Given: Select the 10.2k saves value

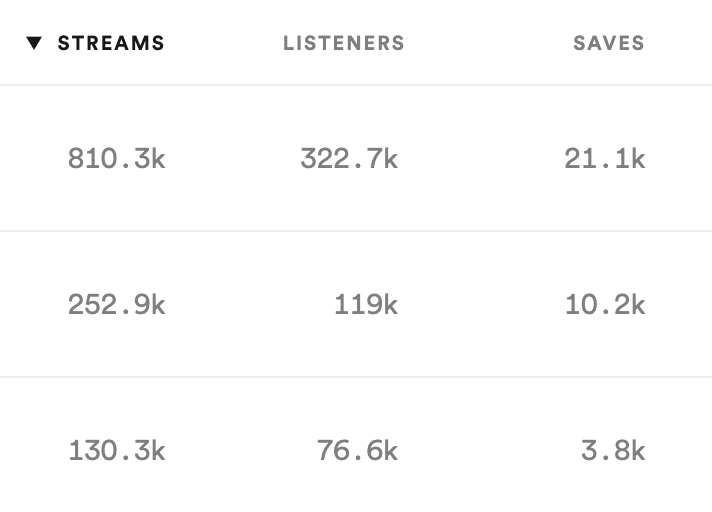Looking at the screenshot, I should point(605,305).
